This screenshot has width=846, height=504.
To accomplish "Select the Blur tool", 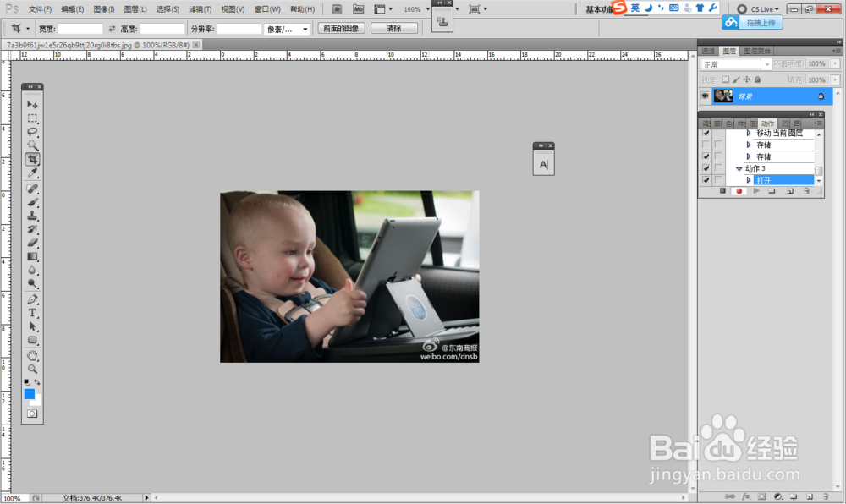I will point(32,270).
